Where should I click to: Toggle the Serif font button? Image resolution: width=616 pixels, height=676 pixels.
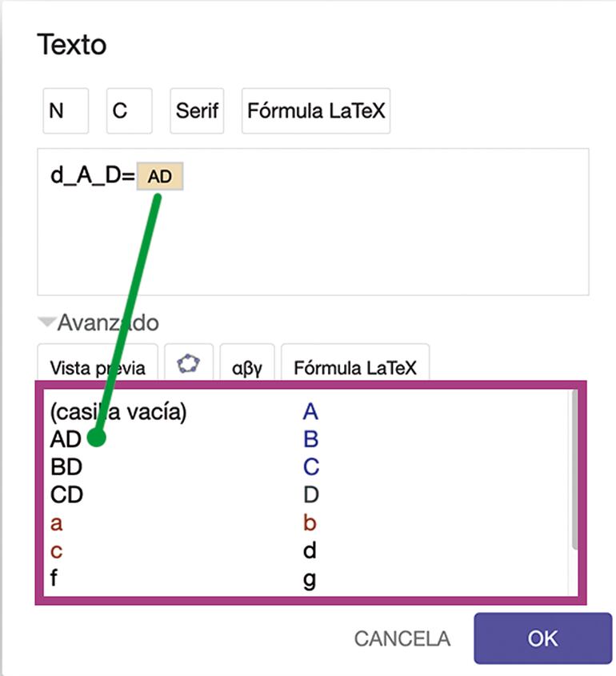(197, 110)
